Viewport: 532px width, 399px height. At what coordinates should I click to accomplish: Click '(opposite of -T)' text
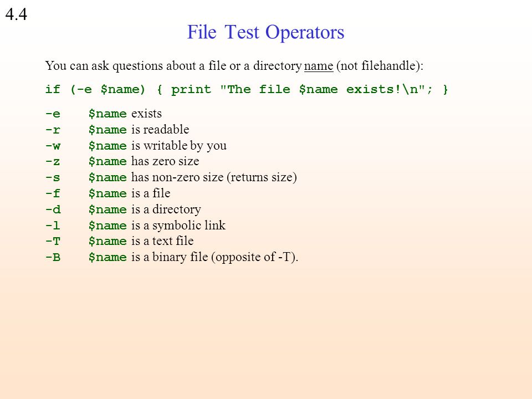[254, 257]
